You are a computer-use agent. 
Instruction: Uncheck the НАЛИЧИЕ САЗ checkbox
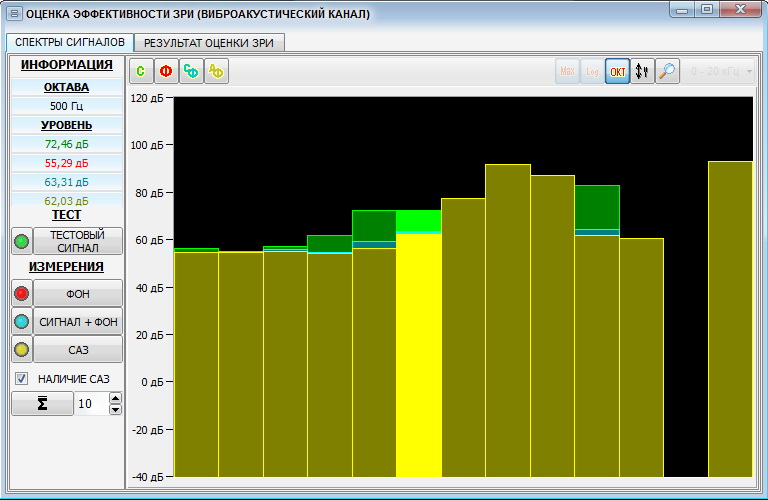tap(21, 379)
